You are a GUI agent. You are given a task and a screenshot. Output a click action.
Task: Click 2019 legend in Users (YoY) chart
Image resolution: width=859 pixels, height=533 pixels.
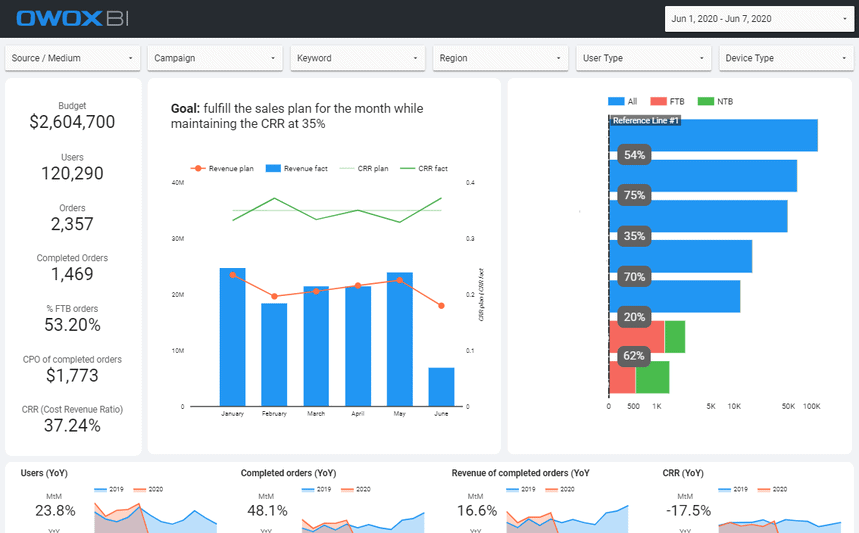pos(109,489)
